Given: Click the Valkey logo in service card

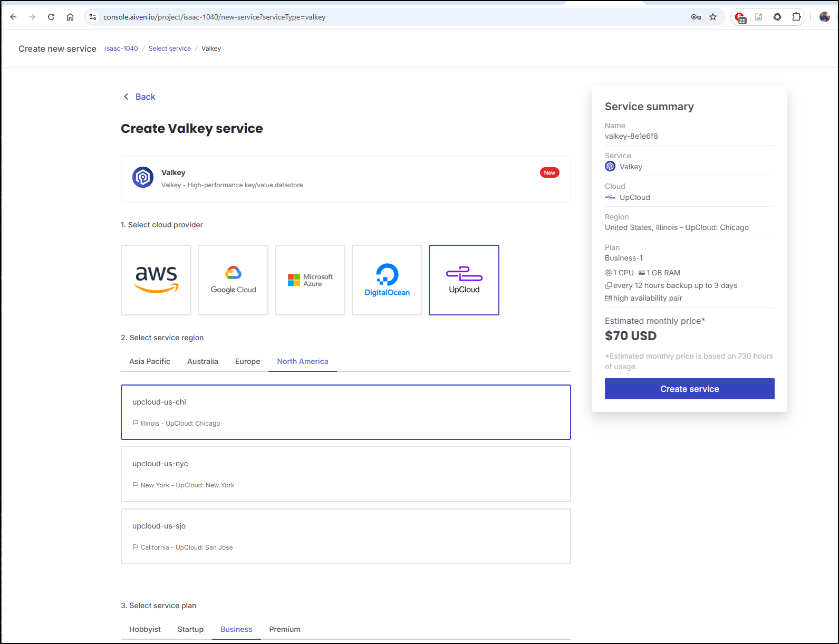Looking at the screenshot, I should pos(143,177).
